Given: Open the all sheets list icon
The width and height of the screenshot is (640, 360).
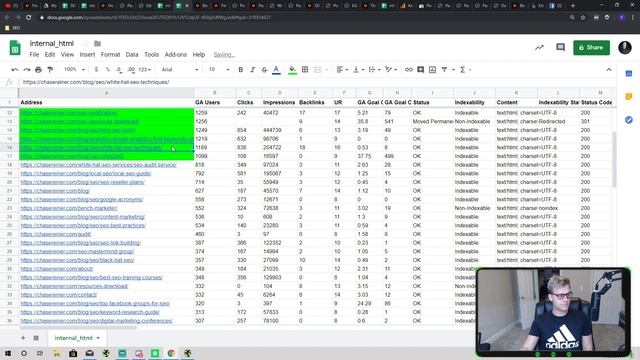Looking at the screenshot, I should pyautogui.click(x=36, y=338).
